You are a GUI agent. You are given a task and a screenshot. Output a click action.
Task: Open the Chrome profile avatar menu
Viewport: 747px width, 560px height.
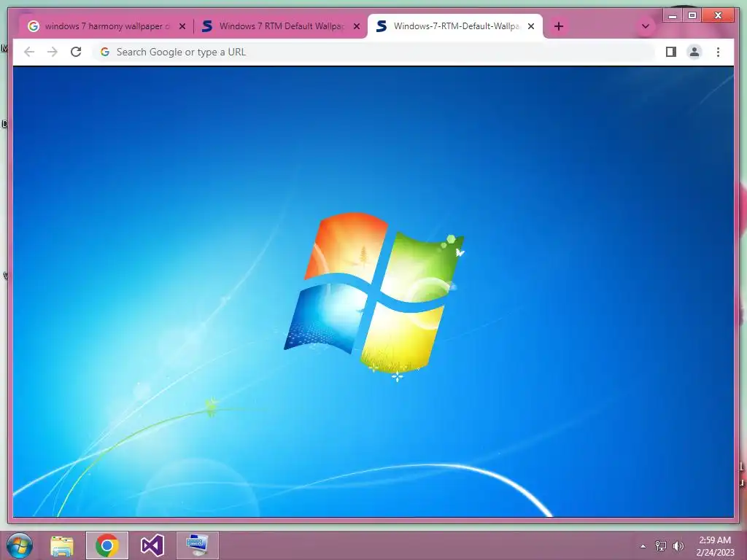click(x=694, y=52)
